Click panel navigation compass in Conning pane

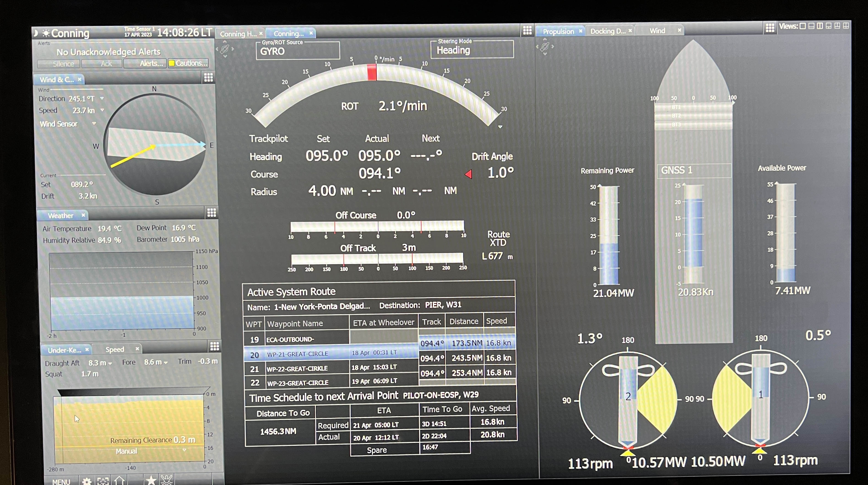coord(225,49)
